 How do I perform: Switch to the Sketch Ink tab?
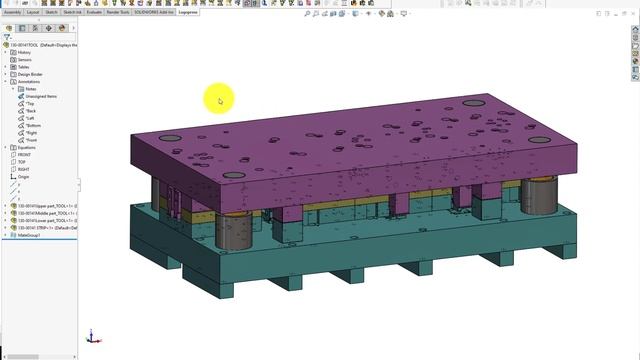click(72, 12)
